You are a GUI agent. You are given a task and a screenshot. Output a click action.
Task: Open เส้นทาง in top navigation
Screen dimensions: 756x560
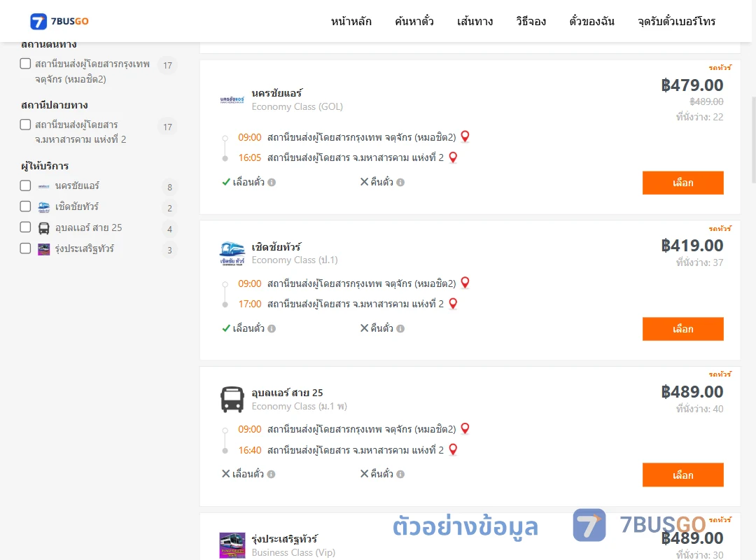(475, 21)
